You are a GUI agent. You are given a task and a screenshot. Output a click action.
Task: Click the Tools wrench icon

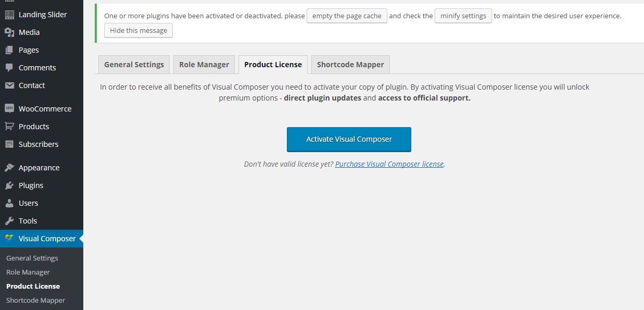point(9,221)
